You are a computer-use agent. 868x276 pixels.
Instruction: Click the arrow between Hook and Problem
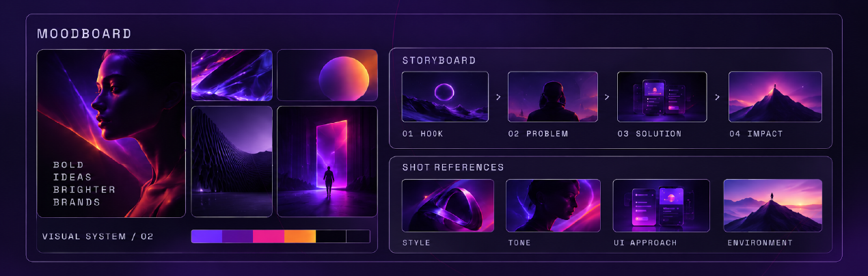click(x=498, y=97)
